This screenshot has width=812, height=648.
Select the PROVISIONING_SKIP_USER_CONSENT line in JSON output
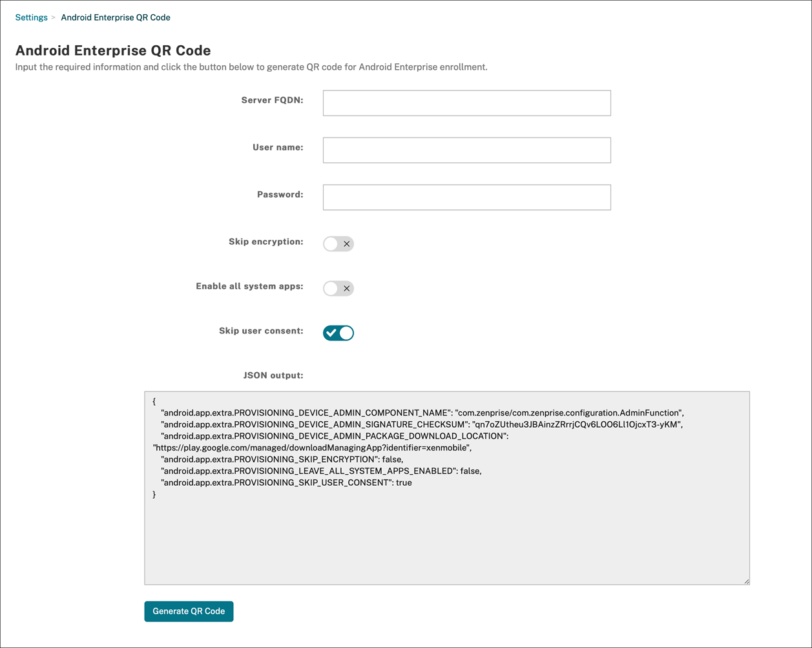pyautogui.click(x=286, y=483)
